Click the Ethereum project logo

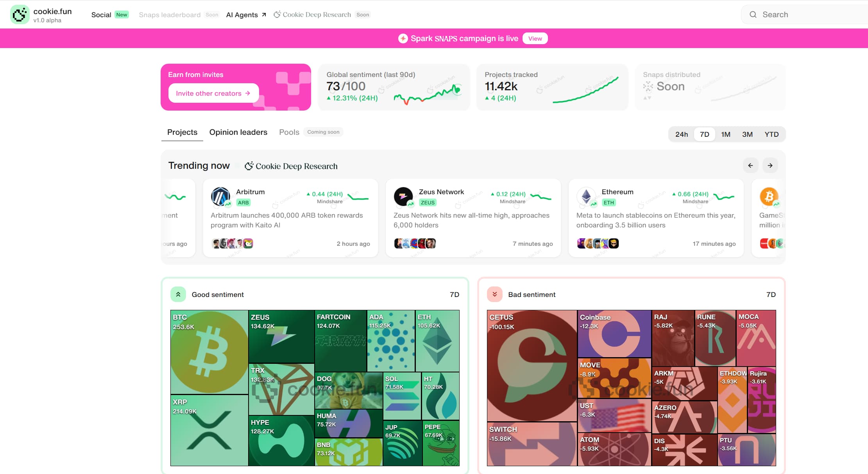point(586,196)
